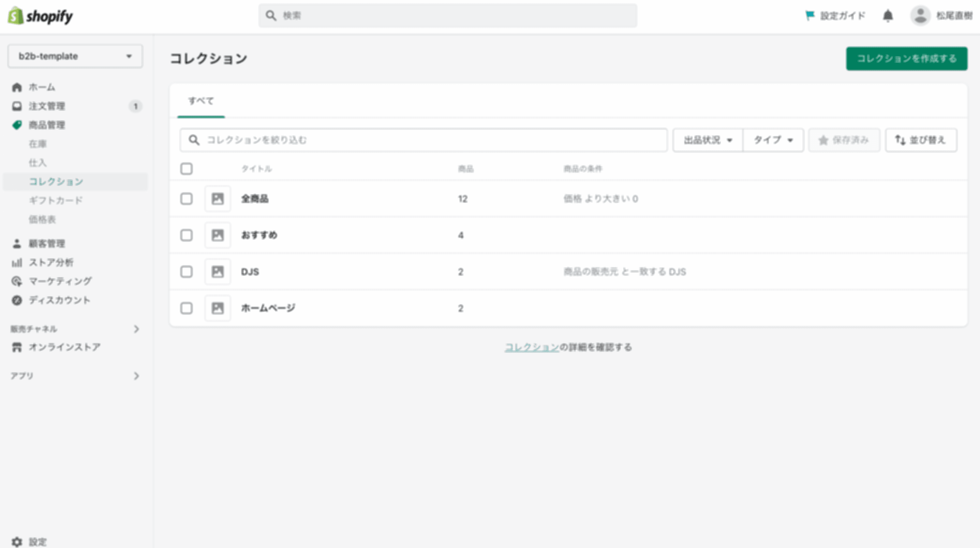Open the 出品状況 filter dropdown
The image size is (980, 548).
(x=707, y=140)
